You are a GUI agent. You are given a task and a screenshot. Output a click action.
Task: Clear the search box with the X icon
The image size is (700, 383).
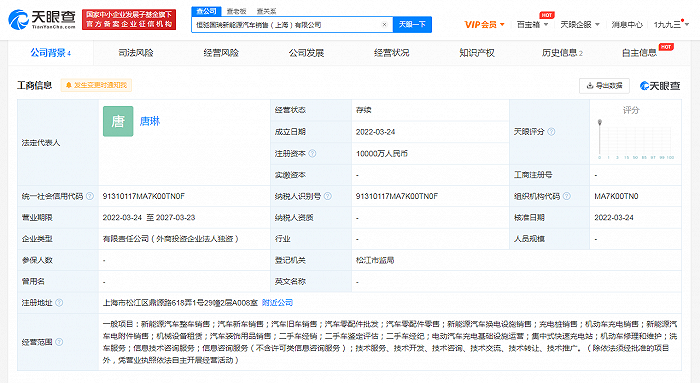384,25
